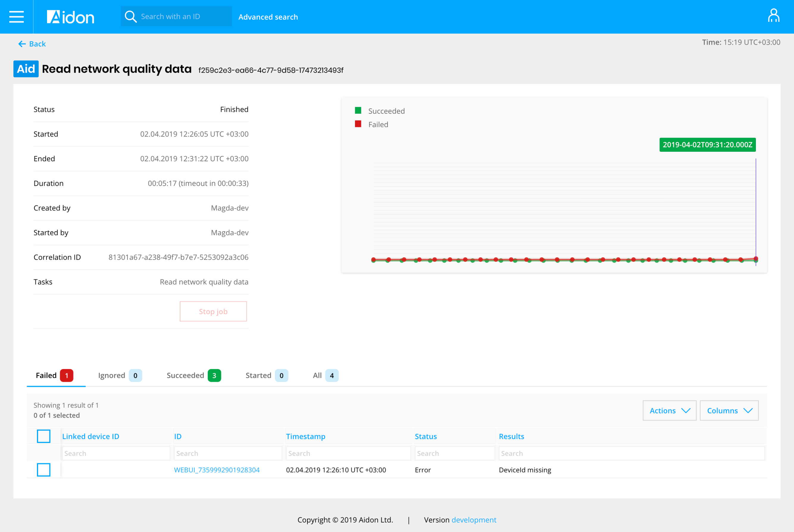Screen dimensions: 794x532
Task: Switch to the Succeeded tab
Action: (x=193, y=375)
